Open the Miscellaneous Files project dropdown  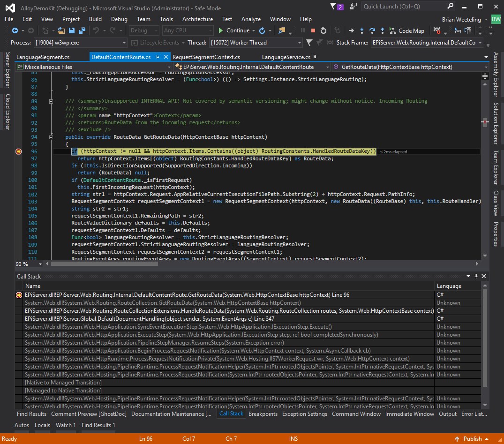(x=94, y=67)
